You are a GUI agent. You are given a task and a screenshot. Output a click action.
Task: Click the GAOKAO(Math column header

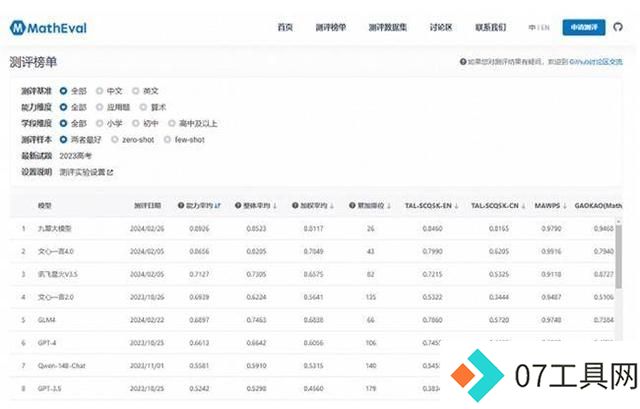598,205
